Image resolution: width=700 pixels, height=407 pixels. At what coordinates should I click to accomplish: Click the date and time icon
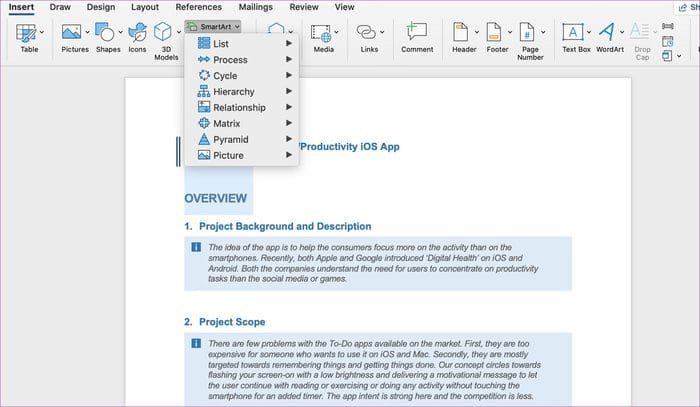click(x=668, y=42)
